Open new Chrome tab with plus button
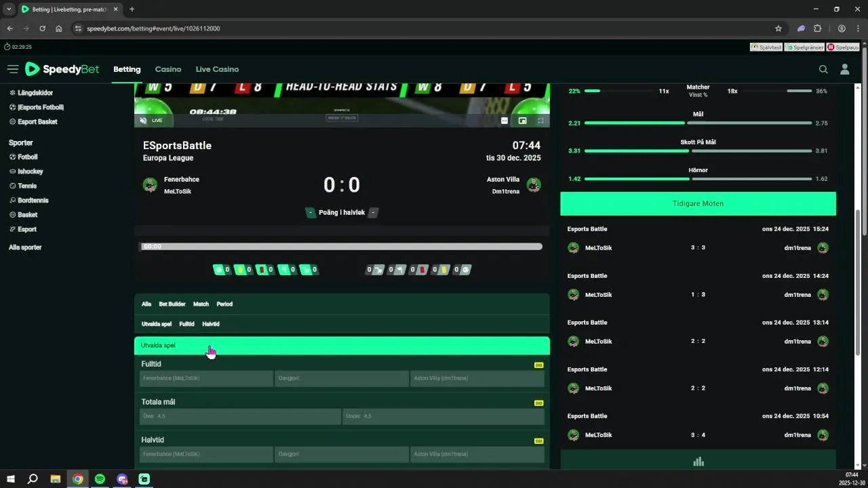This screenshot has width=868, height=488. pos(132,9)
